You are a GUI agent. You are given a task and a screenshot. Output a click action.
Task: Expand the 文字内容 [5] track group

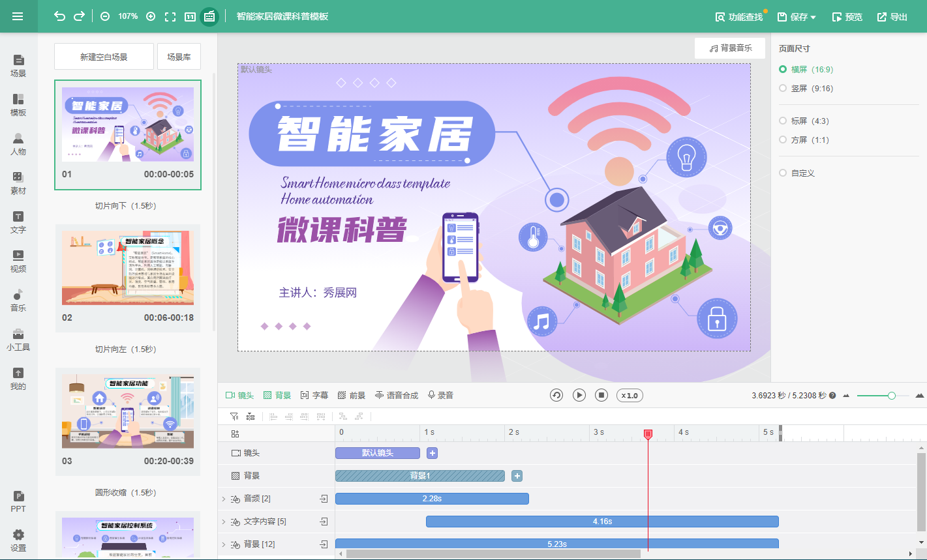(224, 522)
